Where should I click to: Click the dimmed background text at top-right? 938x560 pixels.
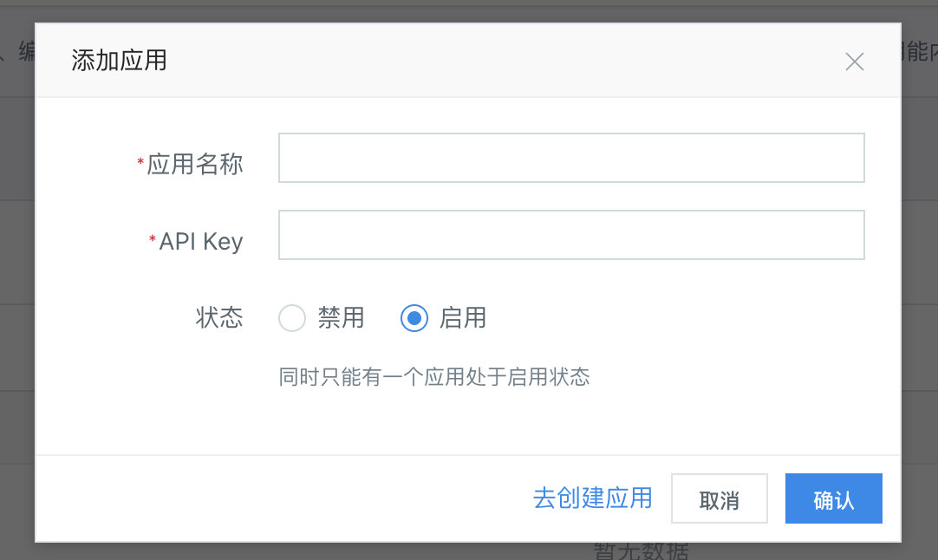coord(919,52)
